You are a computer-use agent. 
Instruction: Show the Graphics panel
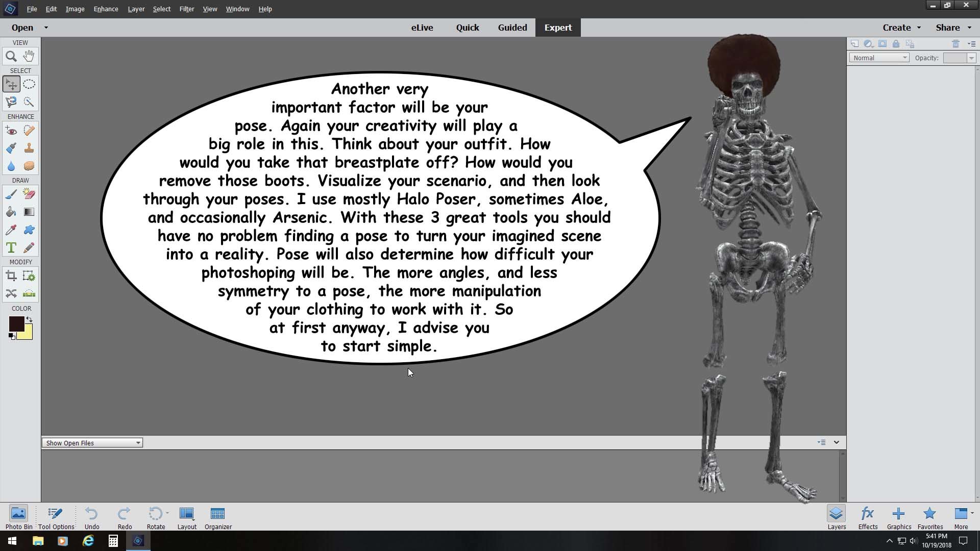click(899, 517)
